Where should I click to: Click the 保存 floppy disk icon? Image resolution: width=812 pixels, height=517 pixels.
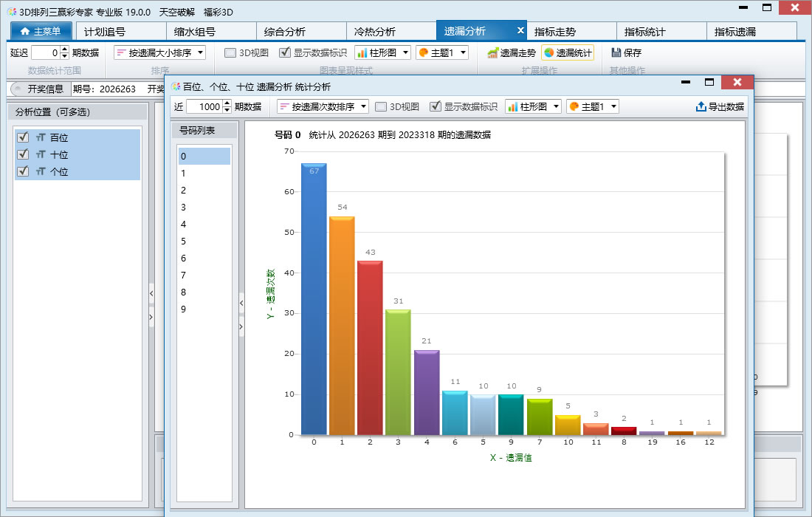click(616, 53)
